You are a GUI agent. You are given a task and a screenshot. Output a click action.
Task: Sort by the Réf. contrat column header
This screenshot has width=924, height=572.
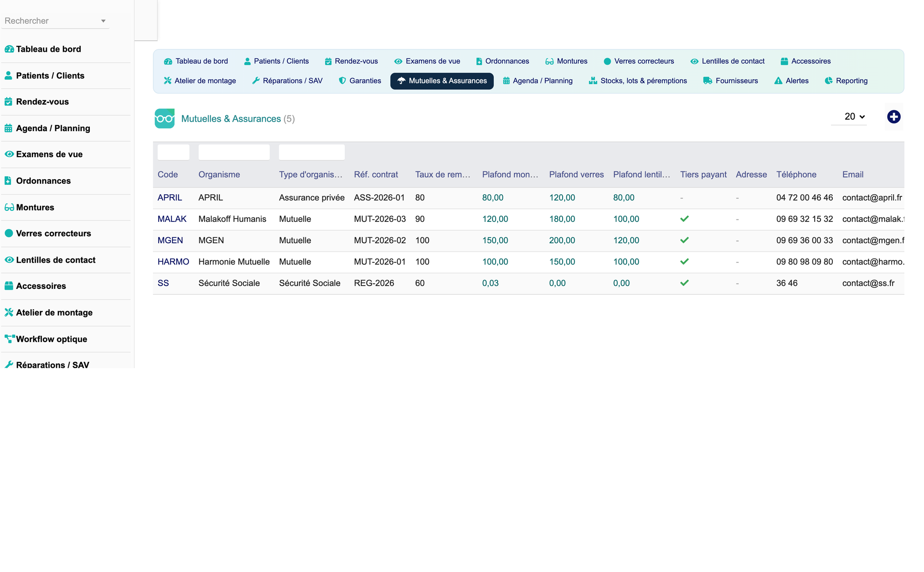[376, 174]
